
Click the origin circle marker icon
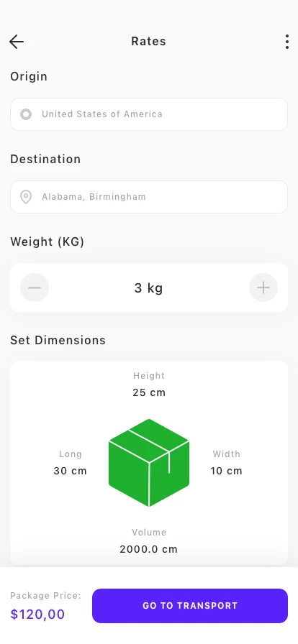pos(26,114)
